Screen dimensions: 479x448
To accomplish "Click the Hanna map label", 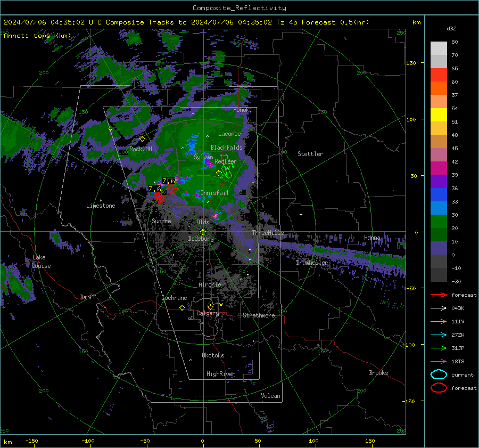I will click(x=372, y=238).
